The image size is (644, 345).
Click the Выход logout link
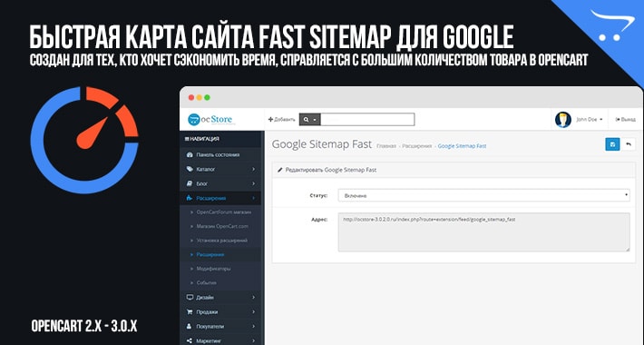625,119
